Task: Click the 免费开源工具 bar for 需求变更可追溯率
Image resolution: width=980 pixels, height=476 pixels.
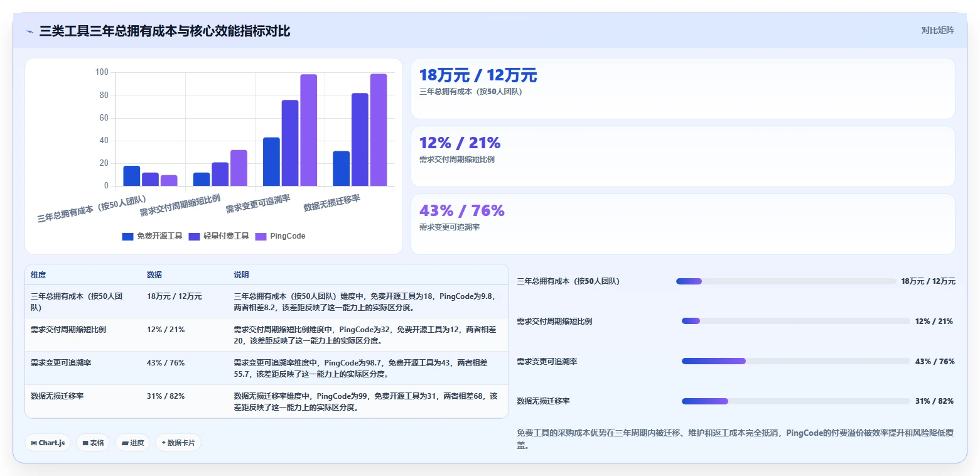Action: pyautogui.click(x=271, y=162)
